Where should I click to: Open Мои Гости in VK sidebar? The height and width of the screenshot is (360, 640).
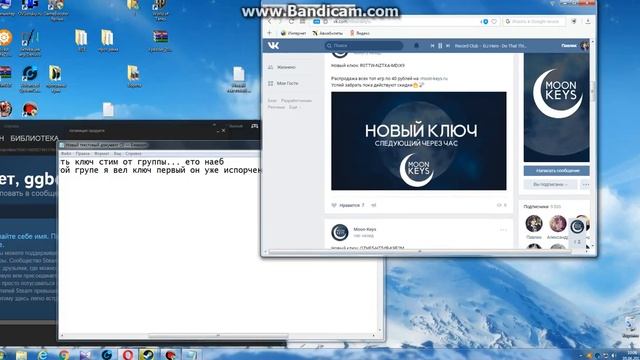(x=283, y=83)
